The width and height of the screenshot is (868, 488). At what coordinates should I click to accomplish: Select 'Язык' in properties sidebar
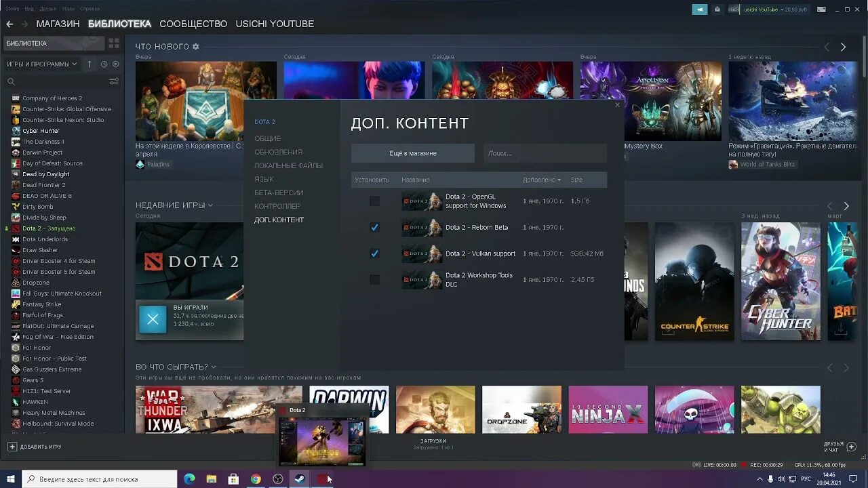tap(264, 179)
